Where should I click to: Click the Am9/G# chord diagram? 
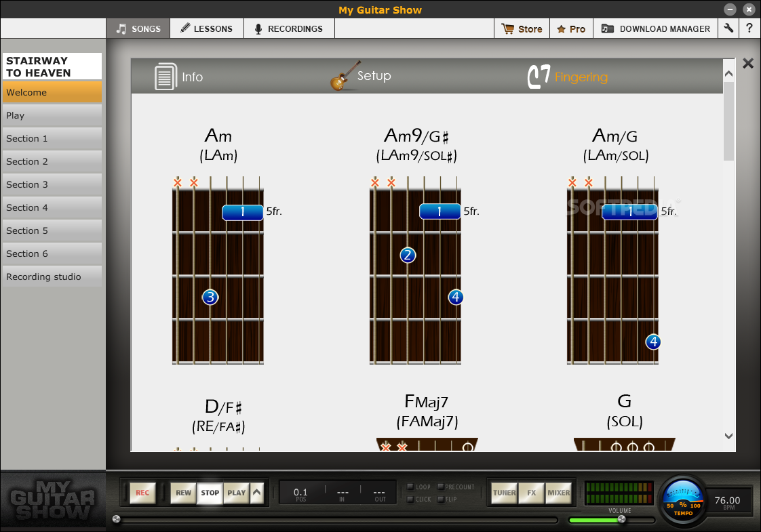pos(416,270)
